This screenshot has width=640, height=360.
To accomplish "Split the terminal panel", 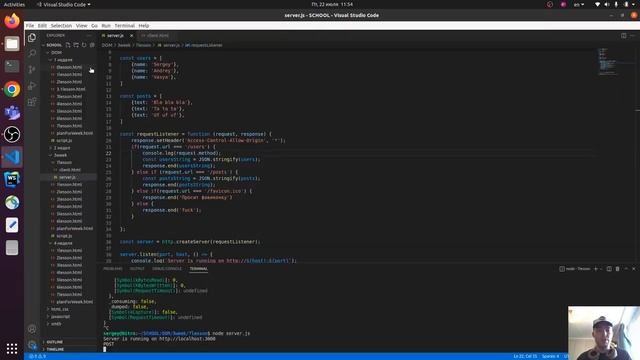I will 609,269.
